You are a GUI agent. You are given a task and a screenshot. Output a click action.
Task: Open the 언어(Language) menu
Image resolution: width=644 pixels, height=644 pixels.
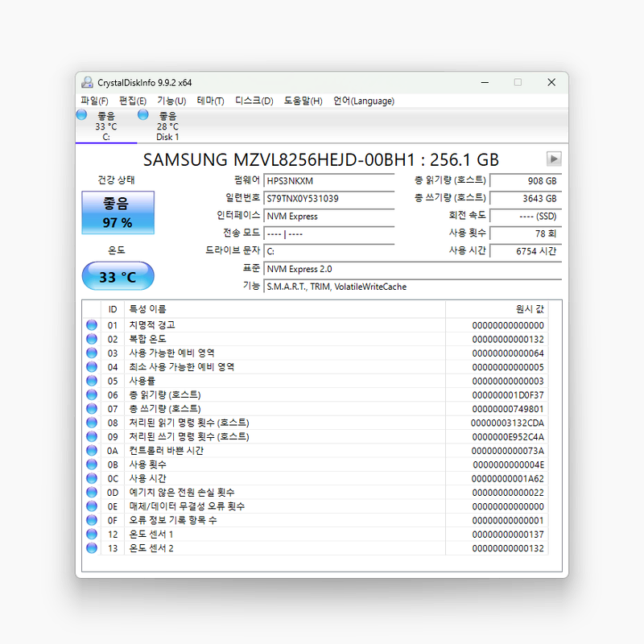364,101
